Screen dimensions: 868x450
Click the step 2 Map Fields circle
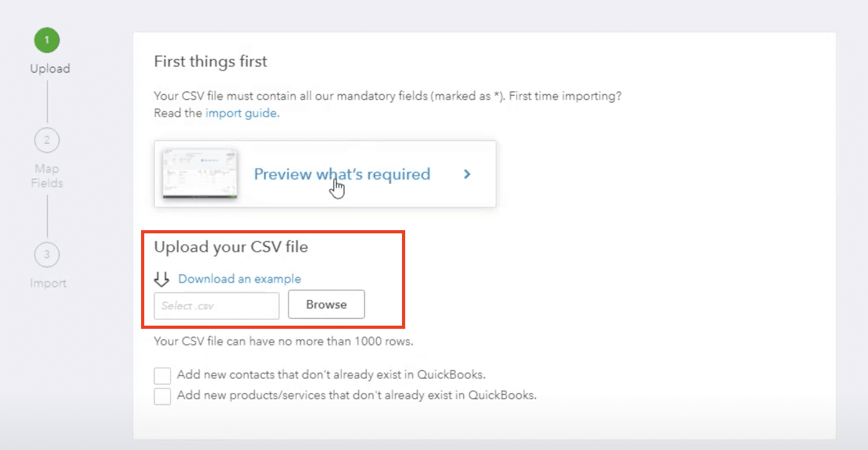tap(47, 140)
